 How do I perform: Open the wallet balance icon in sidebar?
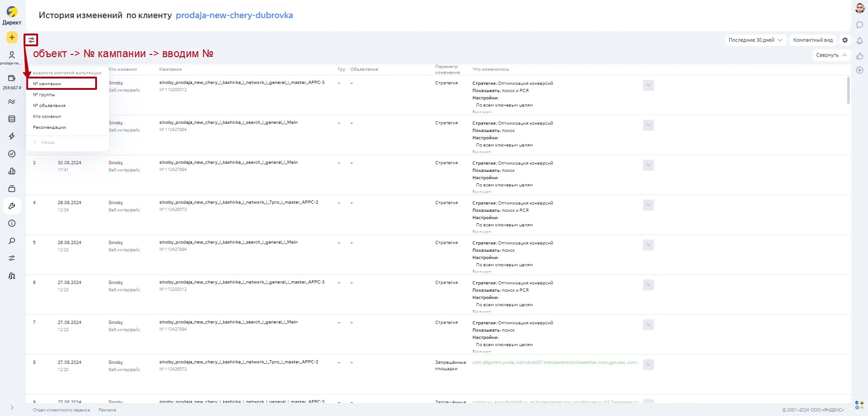[x=12, y=78]
